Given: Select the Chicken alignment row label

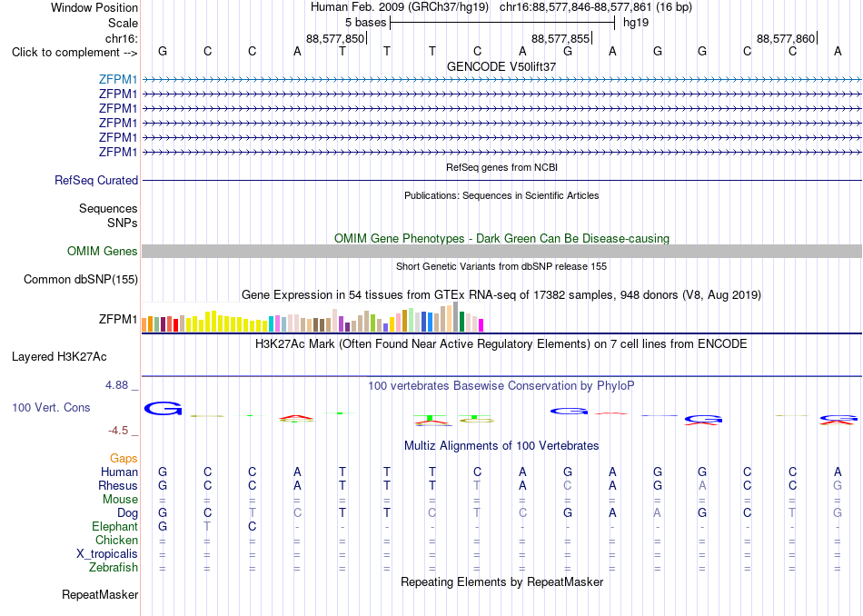Looking at the screenshot, I should click(x=116, y=540).
